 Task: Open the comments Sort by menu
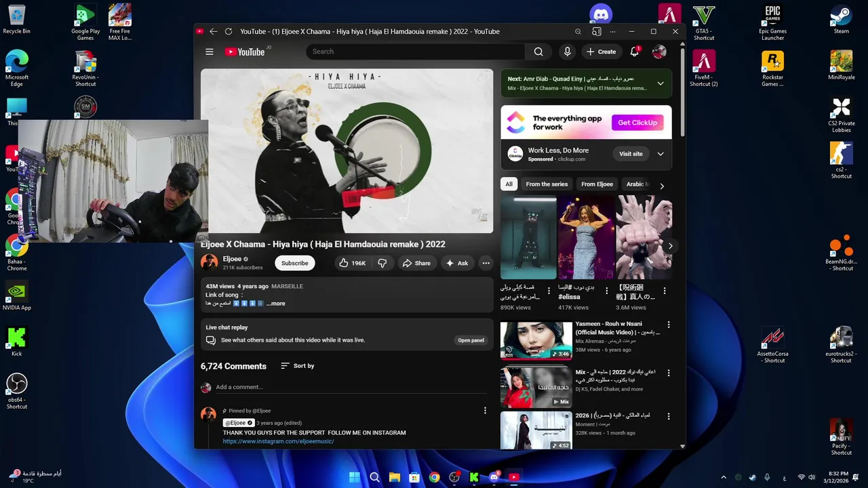click(x=298, y=366)
